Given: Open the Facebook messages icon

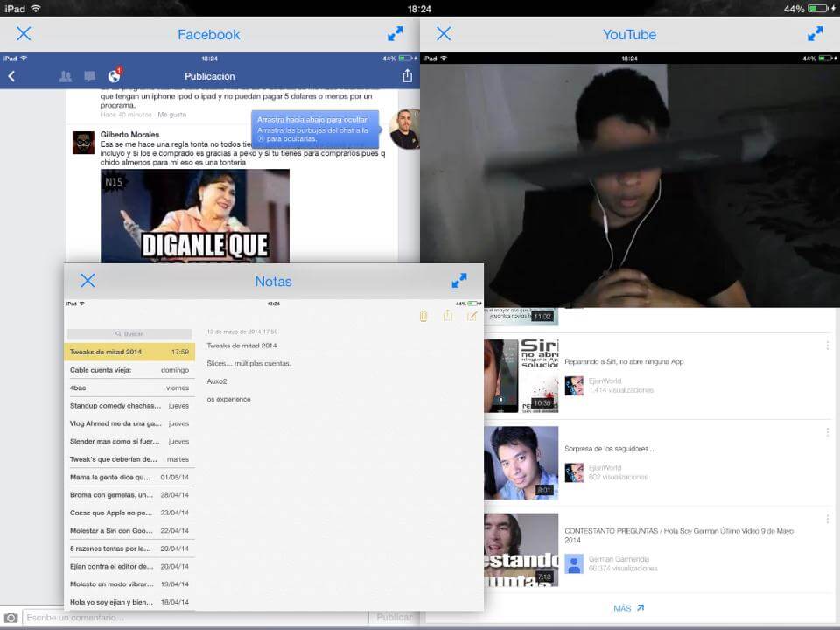Looking at the screenshot, I should [x=89, y=76].
